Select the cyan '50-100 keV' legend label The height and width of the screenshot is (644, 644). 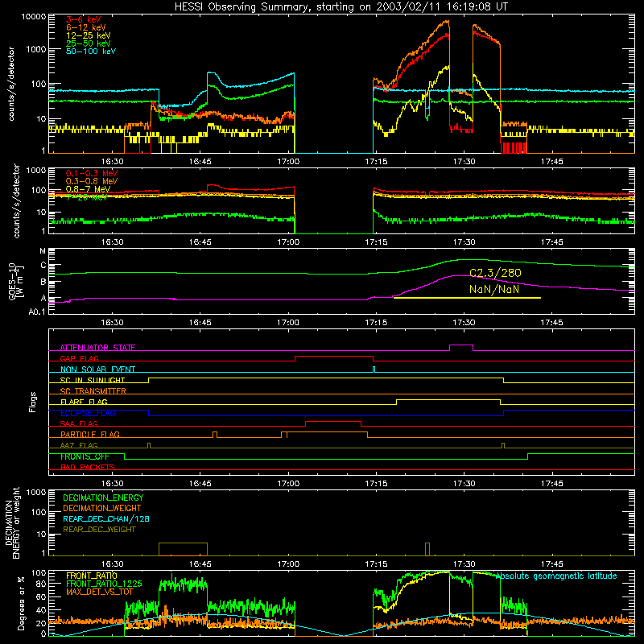coord(91,51)
